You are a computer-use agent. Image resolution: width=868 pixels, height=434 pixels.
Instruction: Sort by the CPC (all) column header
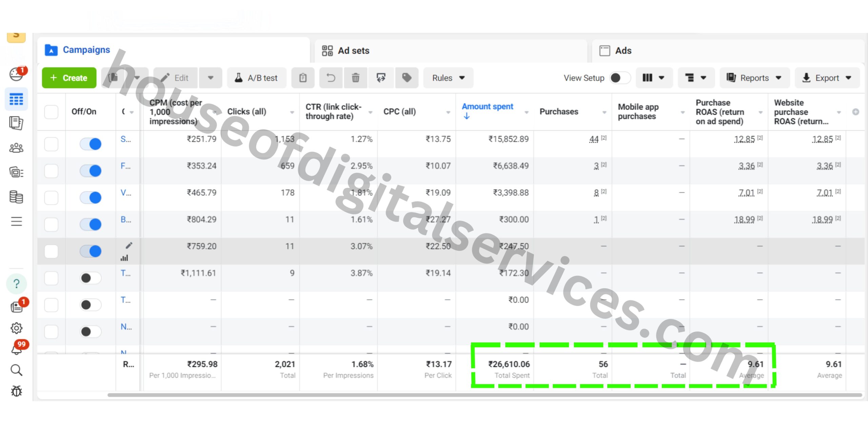click(x=399, y=112)
